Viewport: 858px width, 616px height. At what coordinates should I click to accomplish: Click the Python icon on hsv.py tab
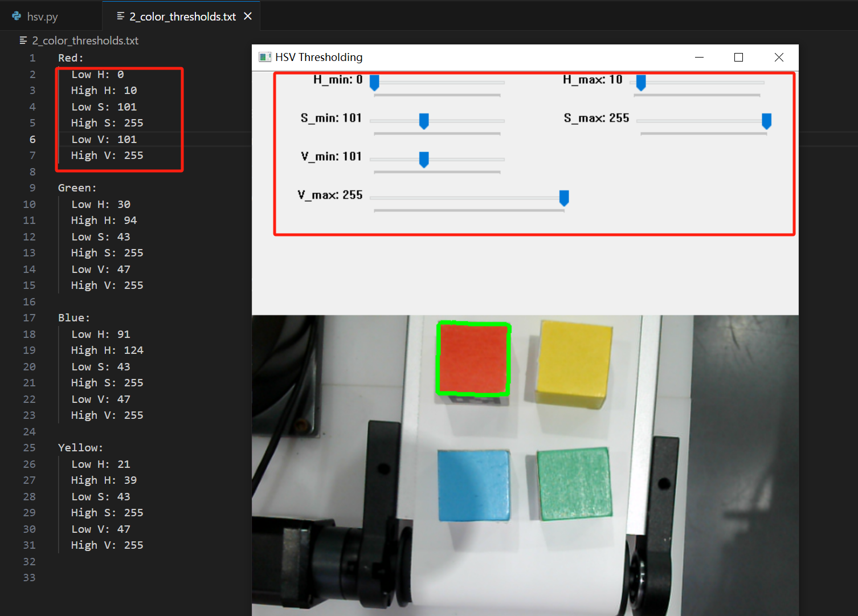(x=17, y=17)
